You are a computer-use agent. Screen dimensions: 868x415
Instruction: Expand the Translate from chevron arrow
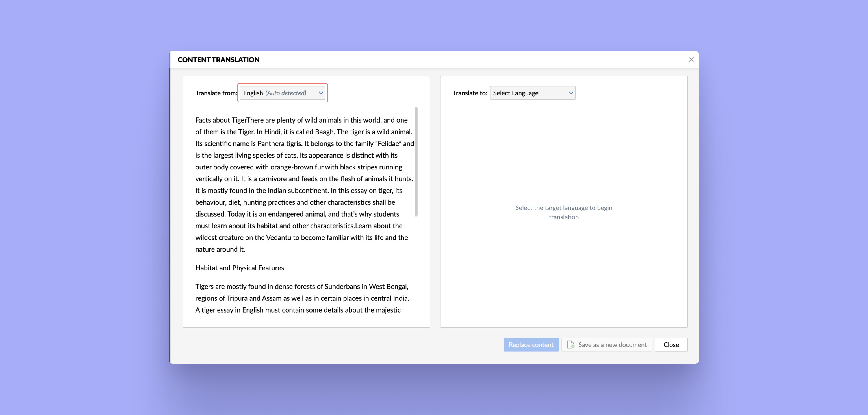pos(321,93)
